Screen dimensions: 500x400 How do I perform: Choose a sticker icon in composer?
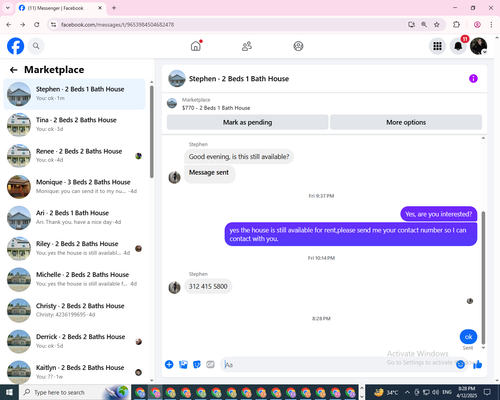coord(197,364)
